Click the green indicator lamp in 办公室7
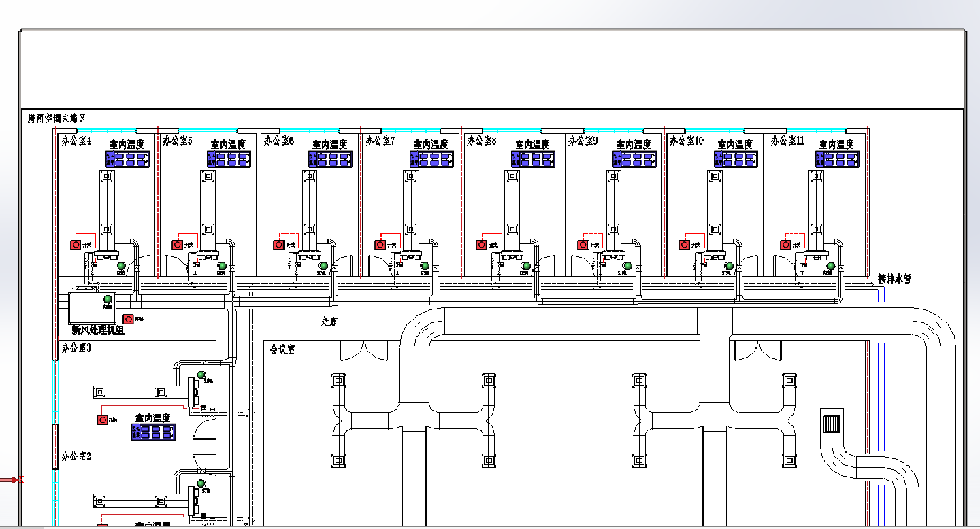980x529 pixels. (x=425, y=266)
